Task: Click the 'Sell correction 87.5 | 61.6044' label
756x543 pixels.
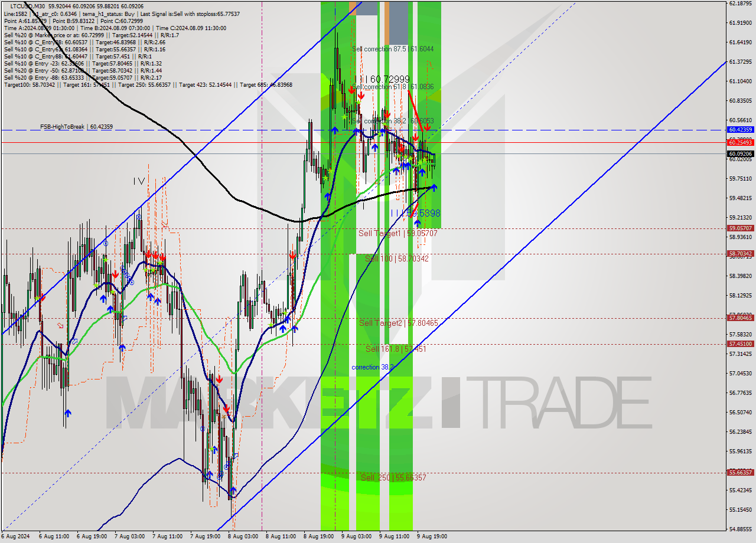Action: coord(392,49)
